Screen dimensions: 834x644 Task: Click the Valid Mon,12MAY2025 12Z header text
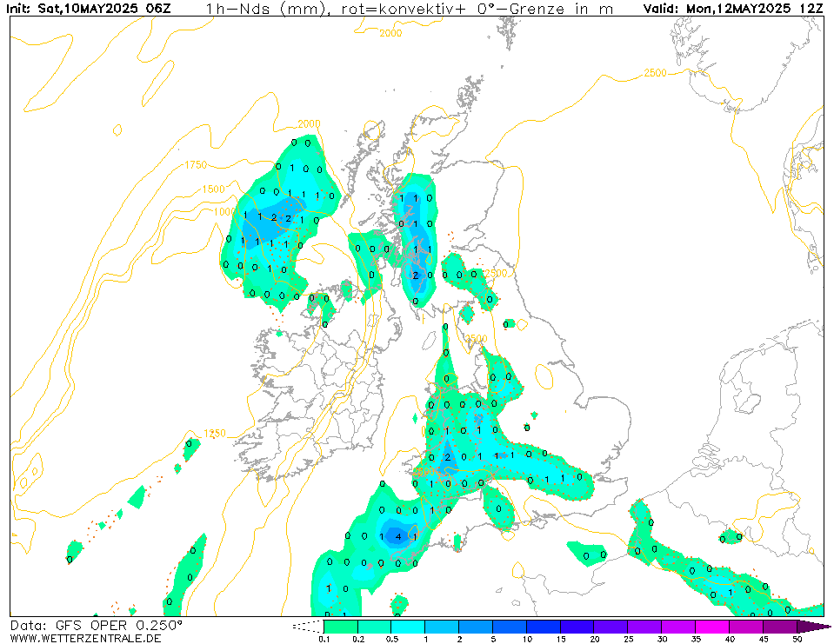click(x=733, y=9)
